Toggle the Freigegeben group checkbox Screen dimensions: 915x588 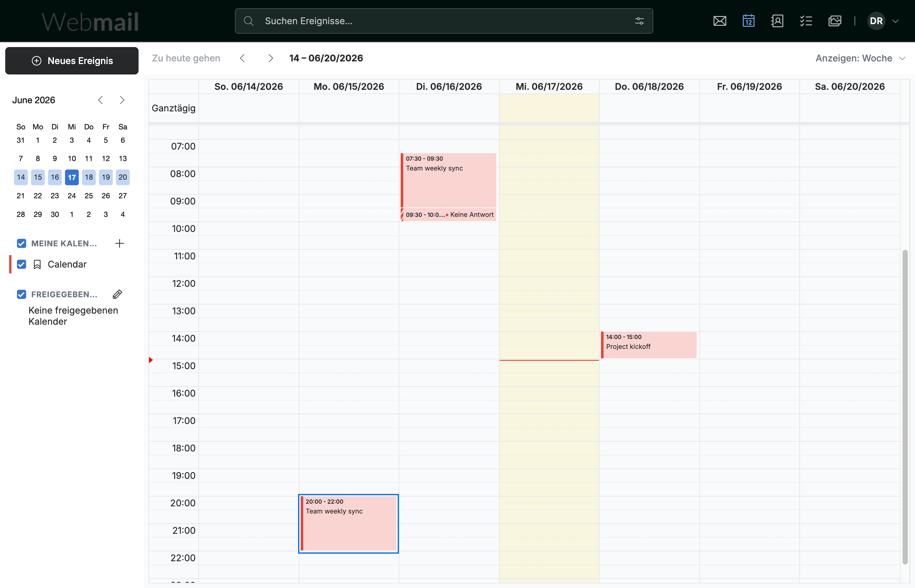(21, 294)
